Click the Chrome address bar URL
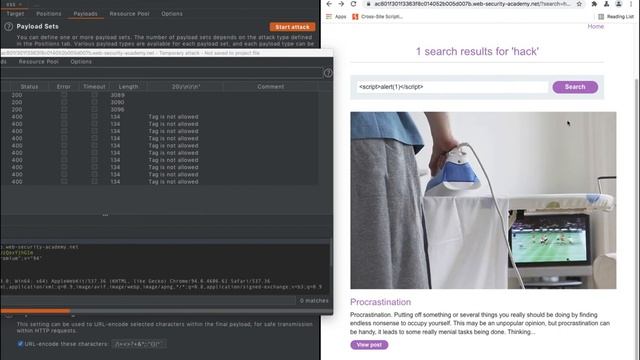 [473, 4]
